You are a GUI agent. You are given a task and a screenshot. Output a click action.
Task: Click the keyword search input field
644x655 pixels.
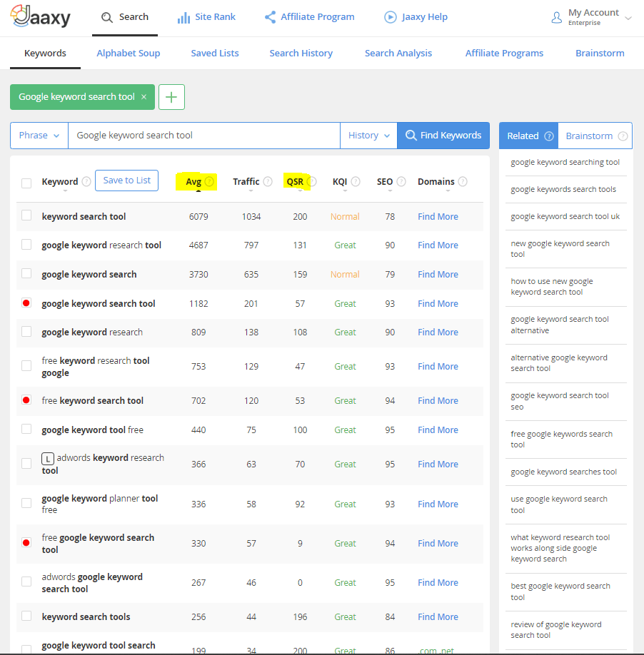[204, 136]
